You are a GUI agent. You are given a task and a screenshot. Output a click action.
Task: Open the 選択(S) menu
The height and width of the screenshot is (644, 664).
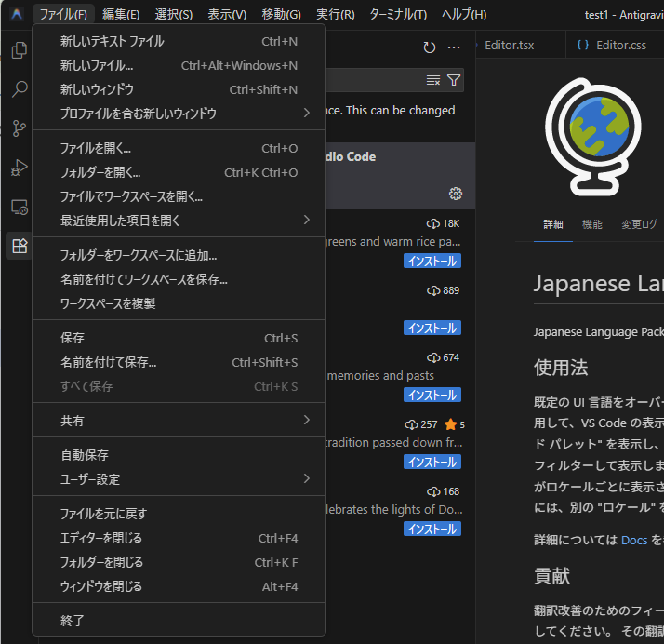click(x=174, y=14)
